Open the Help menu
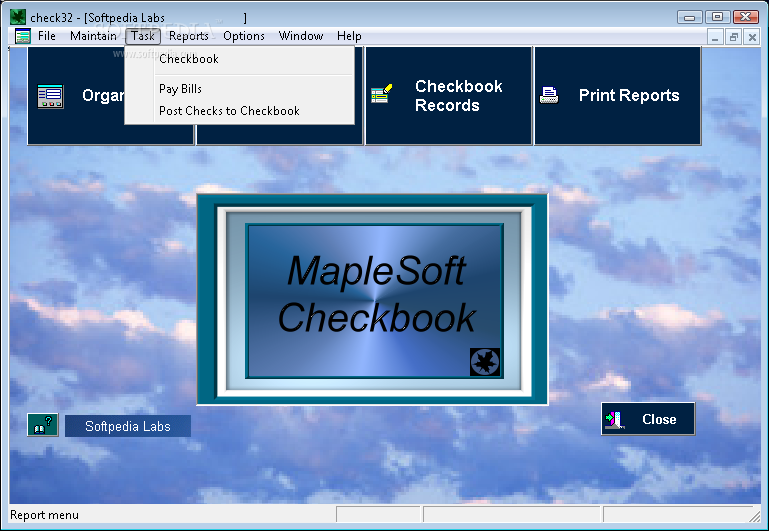This screenshot has width=769, height=531. 349,36
